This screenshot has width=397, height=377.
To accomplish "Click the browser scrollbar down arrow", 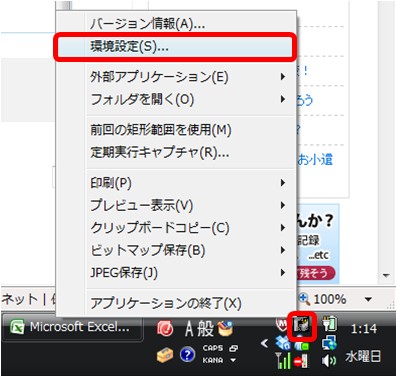I will [386, 276].
